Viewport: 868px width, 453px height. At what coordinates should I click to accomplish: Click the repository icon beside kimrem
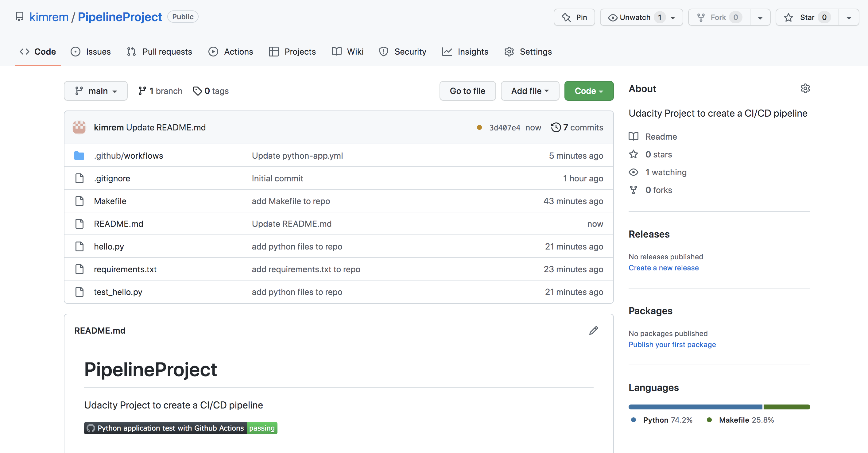click(20, 17)
